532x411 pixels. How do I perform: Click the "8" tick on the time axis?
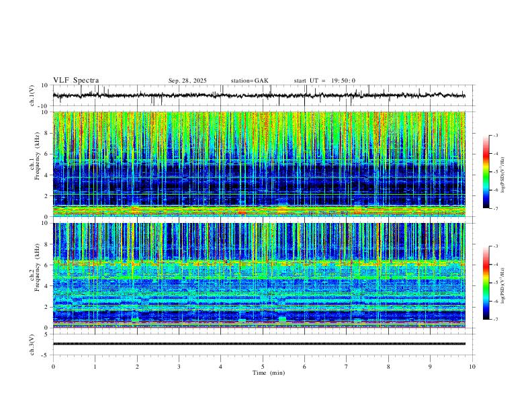(x=388, y=367)
